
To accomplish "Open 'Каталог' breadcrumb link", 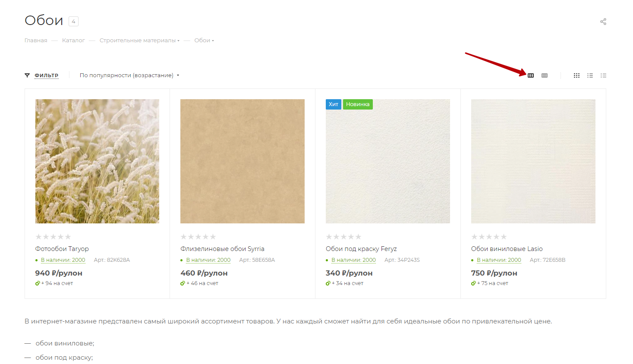I will pyautogui.click(x=73, y=41).
